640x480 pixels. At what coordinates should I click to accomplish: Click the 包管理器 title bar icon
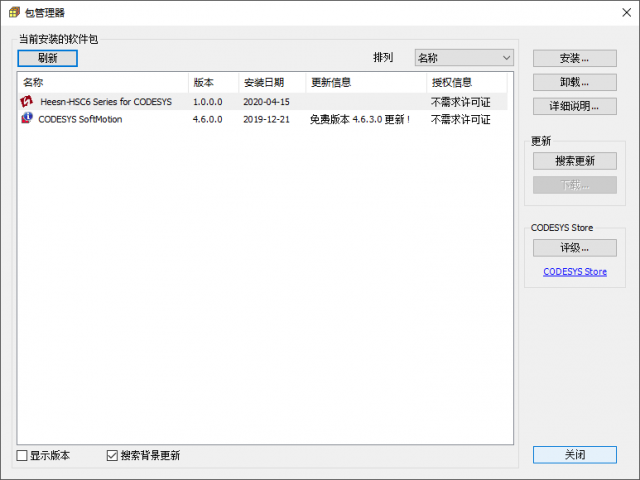pos(12,13)
